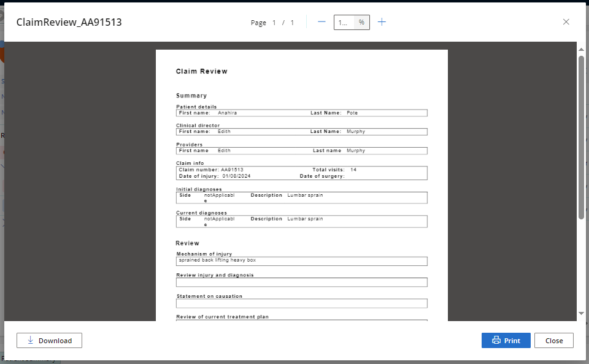589x364 pixels.
Task: Click the Summary section heading
Action: [191, 96]
